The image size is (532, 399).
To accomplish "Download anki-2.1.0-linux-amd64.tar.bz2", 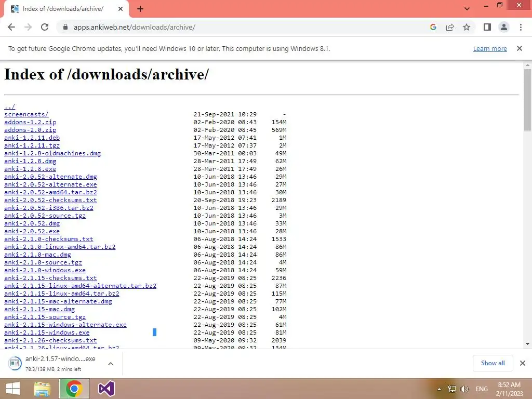I will pyautogui.click(x=60, y=247).
